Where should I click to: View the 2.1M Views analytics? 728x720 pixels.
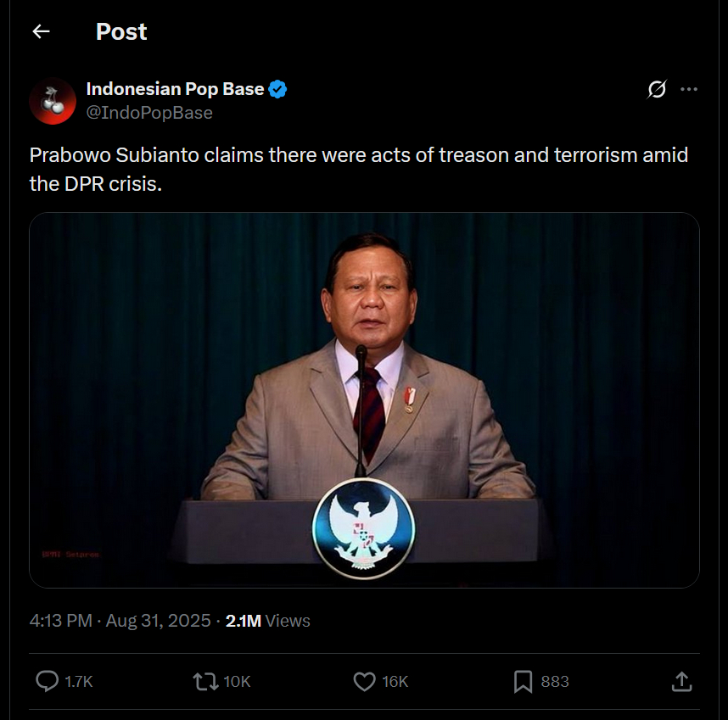(x=268, y=621)
